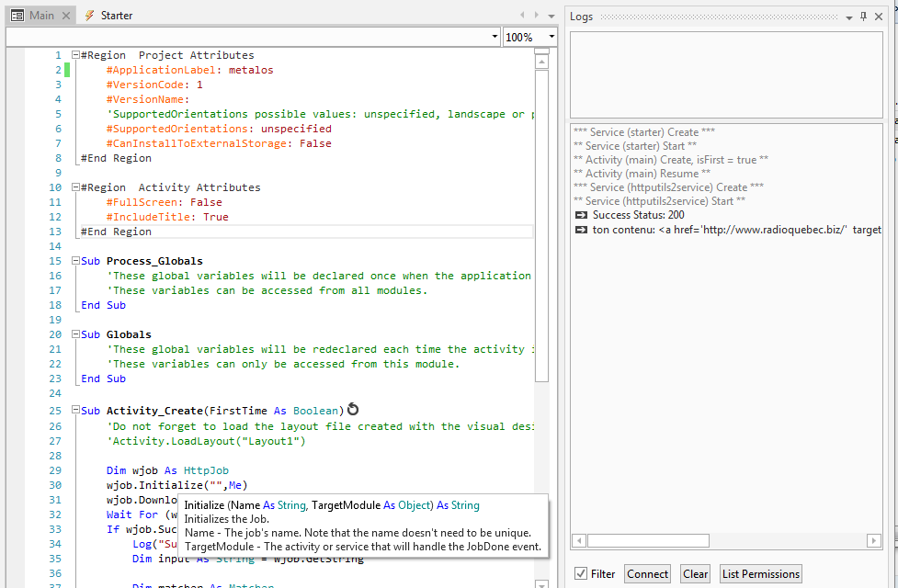The width and height of the screenshot is (898, 588).
Task: Click the Main tab module icon
Action: (x=17, y=16)
